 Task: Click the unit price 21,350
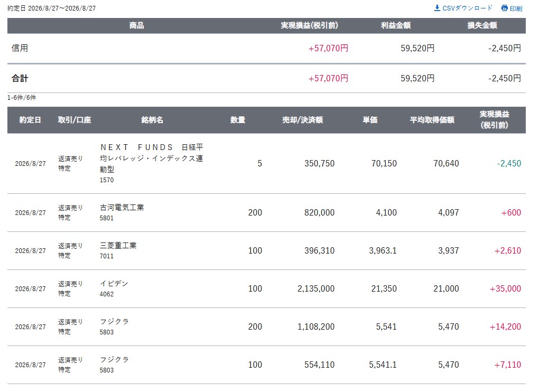(x=384, y=288)
